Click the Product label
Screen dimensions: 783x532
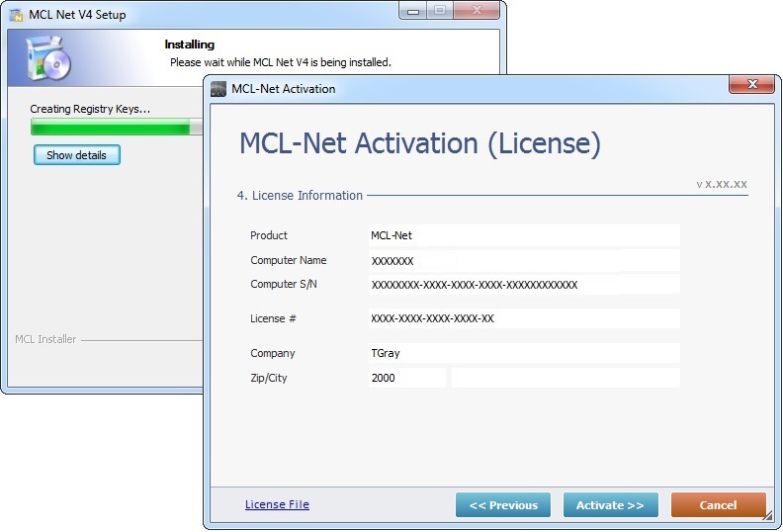tap(269, 235)
